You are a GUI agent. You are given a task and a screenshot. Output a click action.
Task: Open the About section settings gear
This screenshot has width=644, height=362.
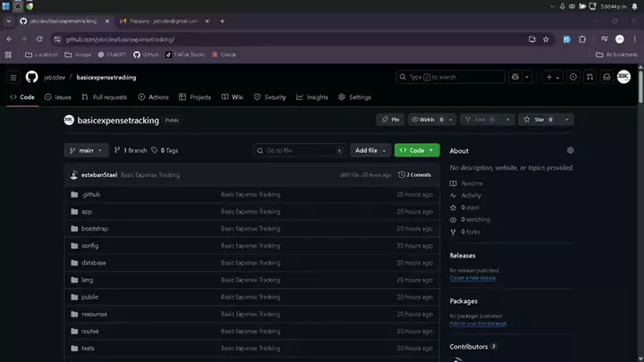pos(571,150)
